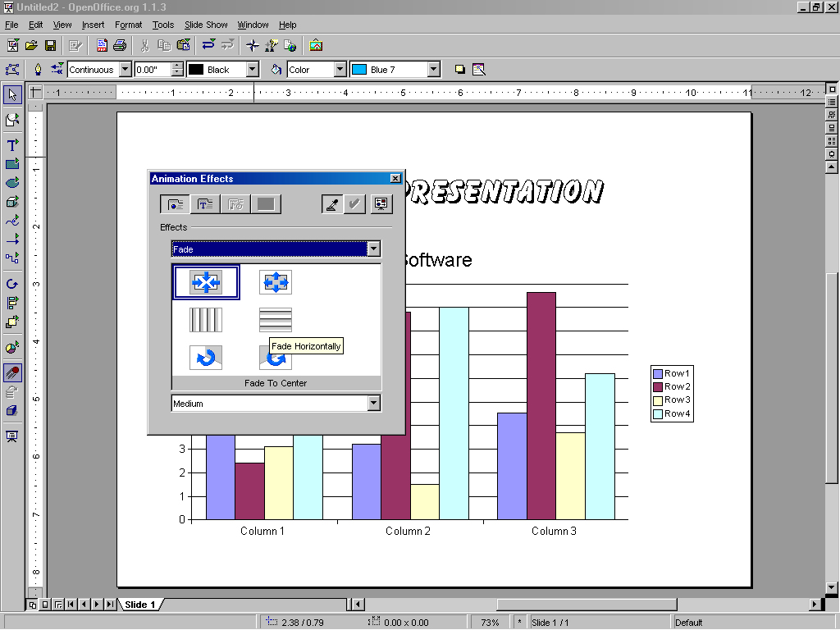The height and width of the screenshot is (630, 840).
Task: Choose the Fade Horizontally effect thumbnail
Action: coord(276,319)
